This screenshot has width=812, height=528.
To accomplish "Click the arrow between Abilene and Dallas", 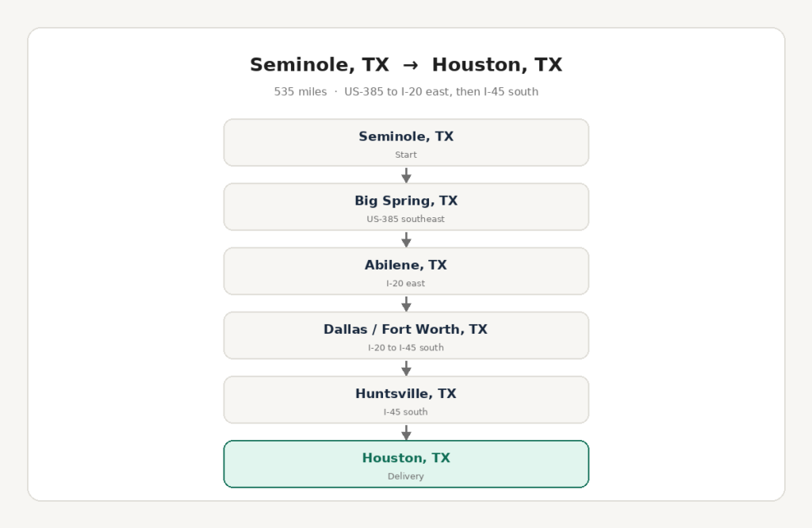I will [407, 304].
